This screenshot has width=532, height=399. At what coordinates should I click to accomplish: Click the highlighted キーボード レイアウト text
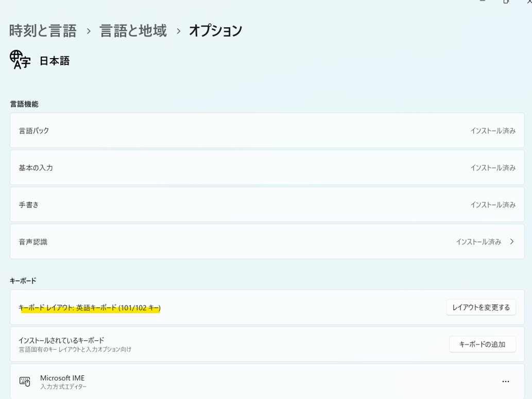pos(90,308)
